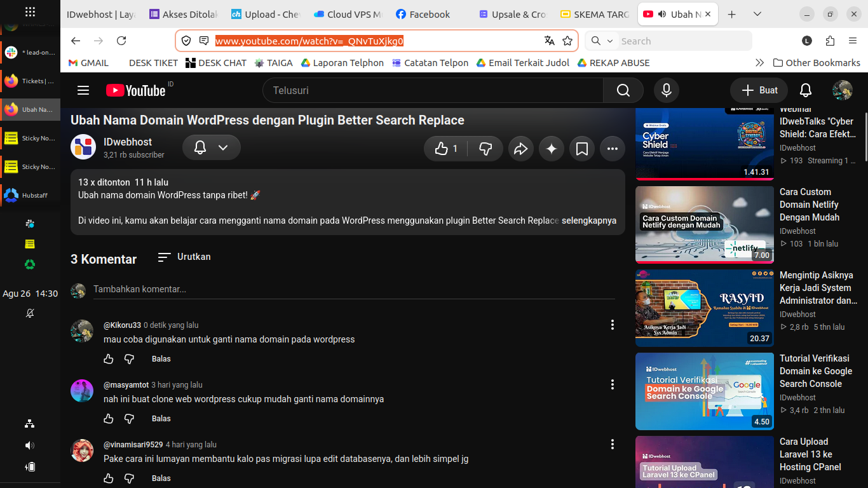Switch to the Cloud VPS tab
The width and height of the screenshot is (868, 488).
348,14
